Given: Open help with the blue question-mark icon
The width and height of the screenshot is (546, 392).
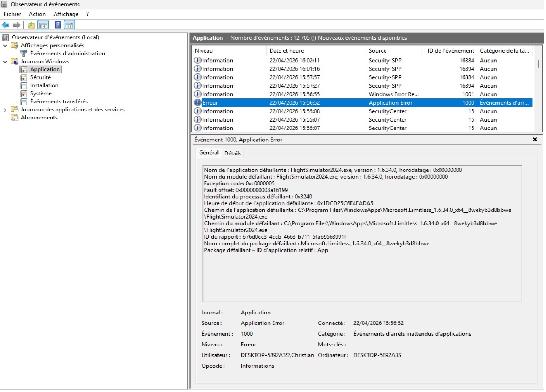Looking at the screenshot, I should 58,25.
